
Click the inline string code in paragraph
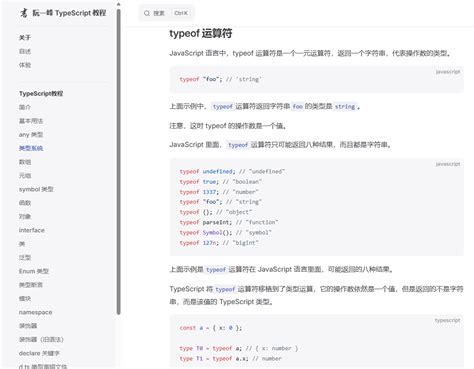pos(345,107)
